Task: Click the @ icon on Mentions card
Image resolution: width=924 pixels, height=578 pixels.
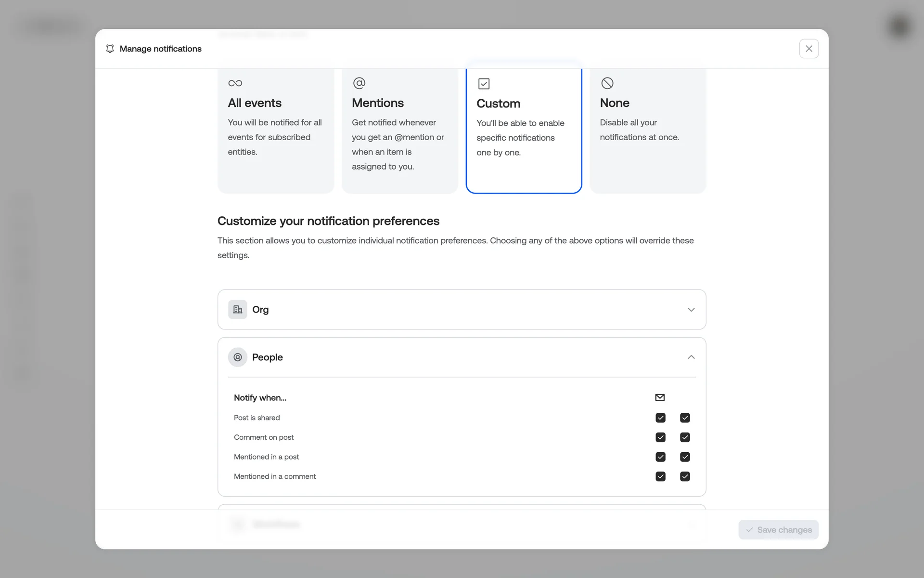Action: 359,83
